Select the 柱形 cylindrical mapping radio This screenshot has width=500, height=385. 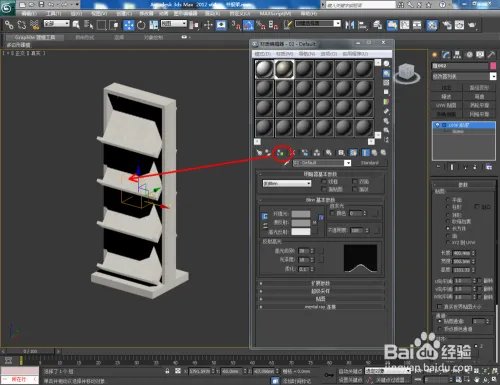coord(448,207)
